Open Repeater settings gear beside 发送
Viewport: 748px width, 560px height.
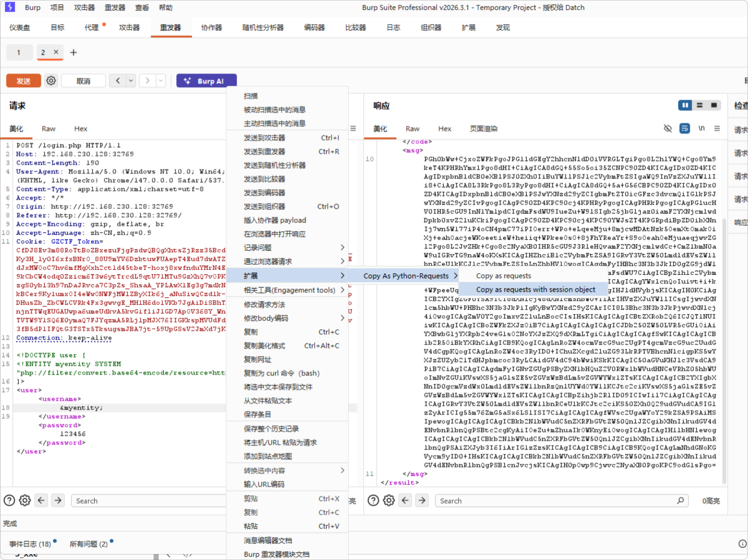coord(51,80)
